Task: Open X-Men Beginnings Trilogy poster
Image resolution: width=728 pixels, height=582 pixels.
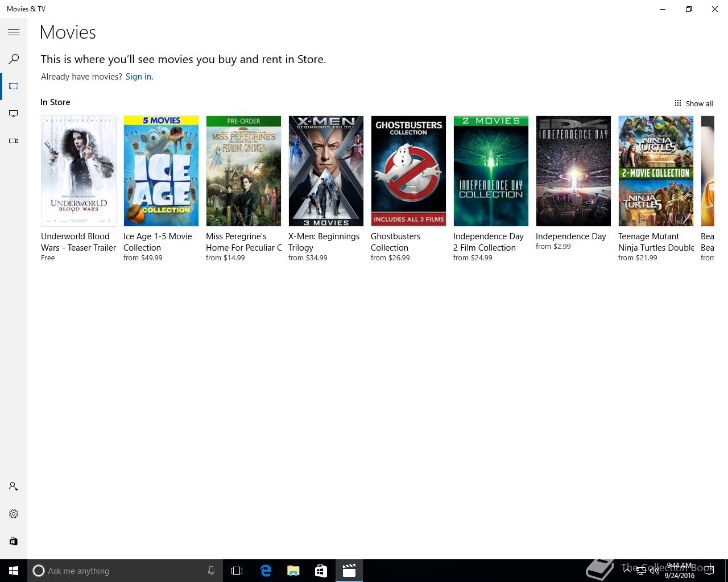Action: pyautogui.click(x=326, y=171)
